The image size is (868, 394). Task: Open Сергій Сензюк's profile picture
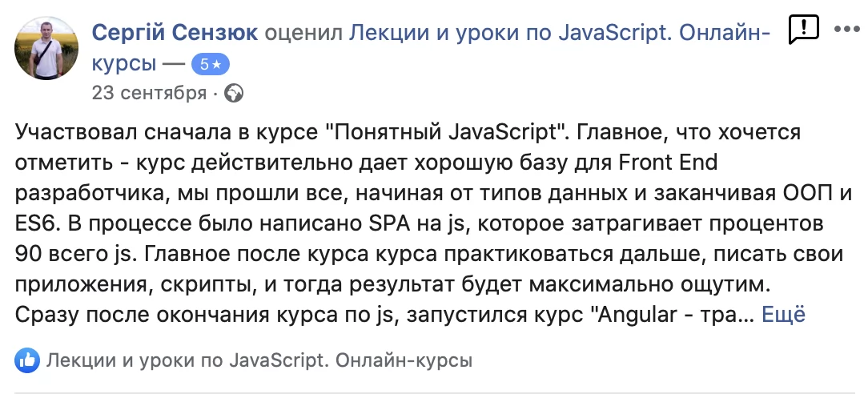coord(47,48)
